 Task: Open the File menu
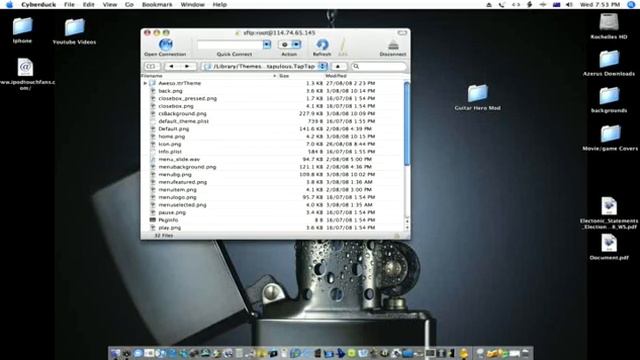point(69,4)
